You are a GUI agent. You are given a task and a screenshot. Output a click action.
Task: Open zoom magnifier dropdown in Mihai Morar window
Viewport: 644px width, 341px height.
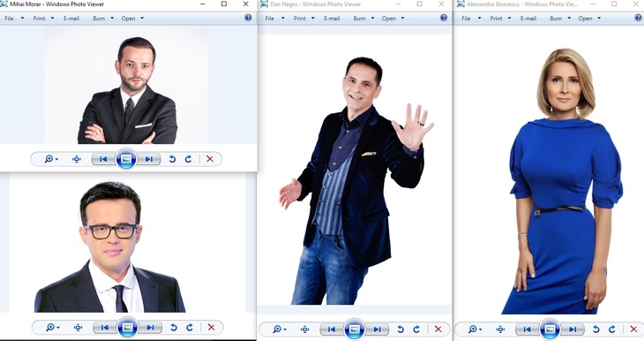tap(51, 159)
